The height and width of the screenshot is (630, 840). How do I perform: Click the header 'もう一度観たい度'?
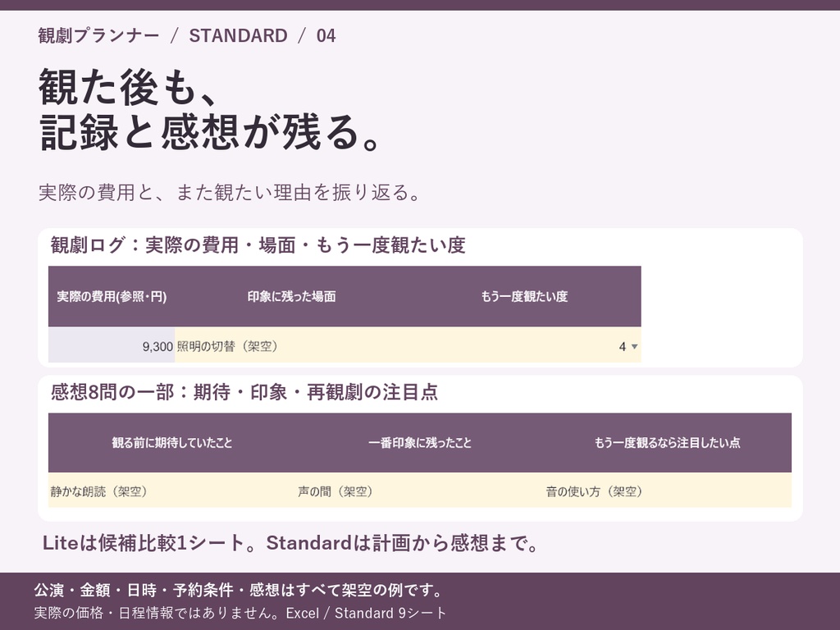pyautogui.click(x=524, y=296)
